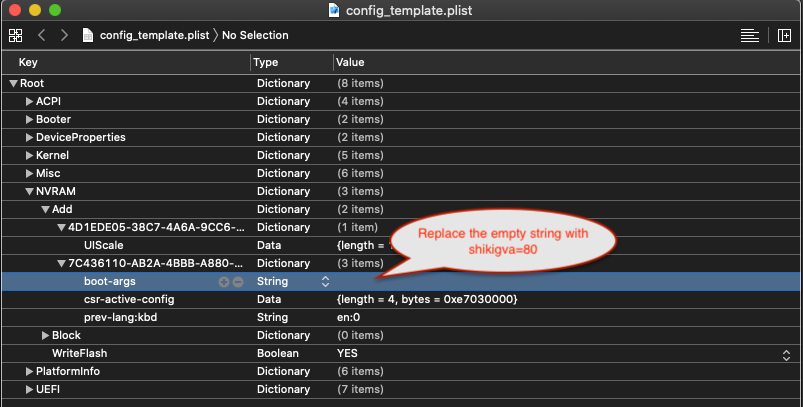Click the Value column header
This screenshot has height=407, width=803.
pos(350,62)
